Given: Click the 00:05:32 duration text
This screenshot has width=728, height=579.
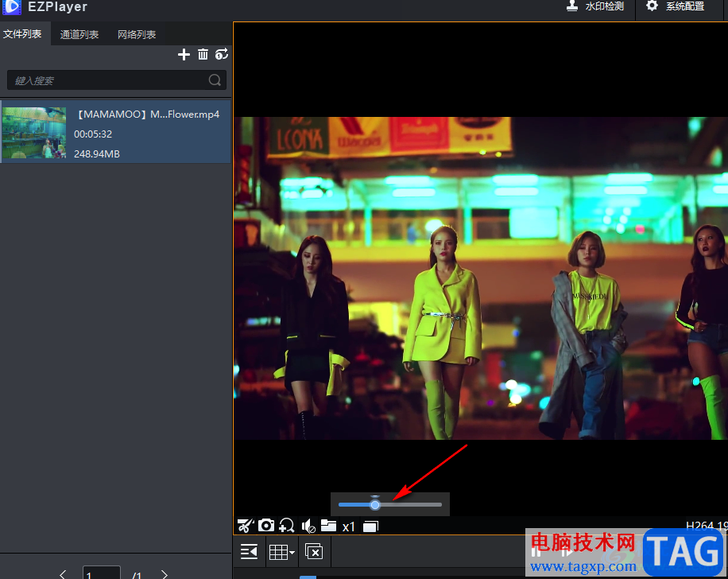Looking at the screenshot, I should pos(93,134).
